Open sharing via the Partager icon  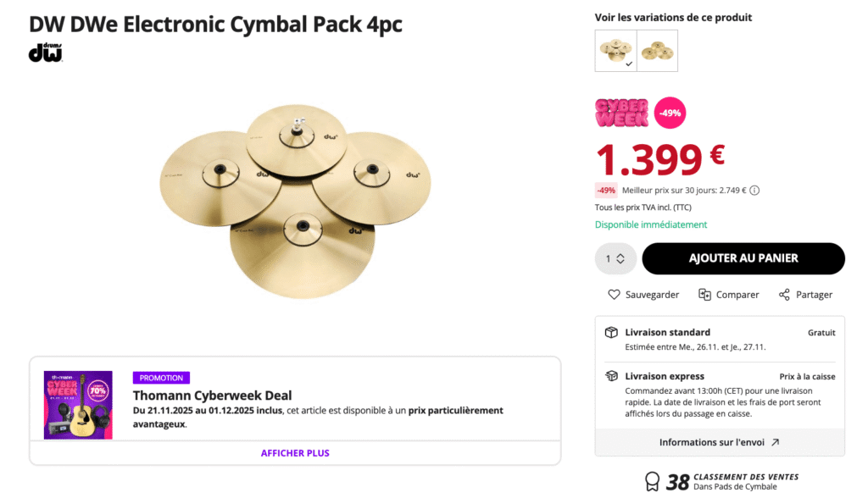pos(784,294)
